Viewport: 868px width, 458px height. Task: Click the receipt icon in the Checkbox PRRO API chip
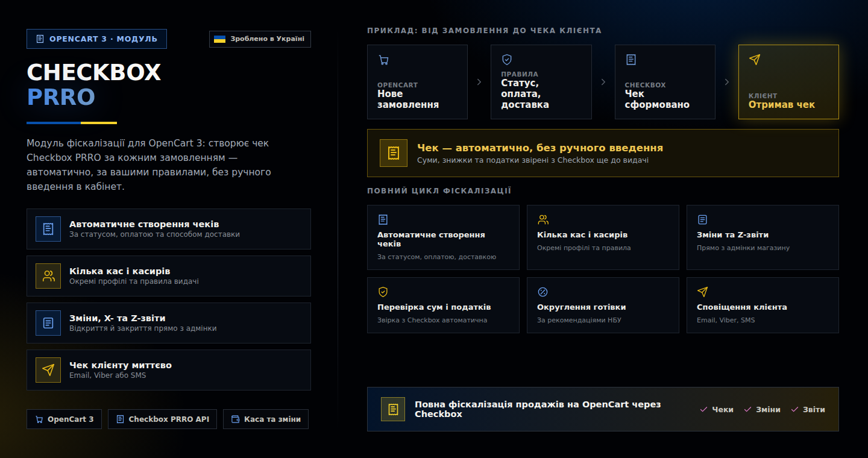coord(121,419)
